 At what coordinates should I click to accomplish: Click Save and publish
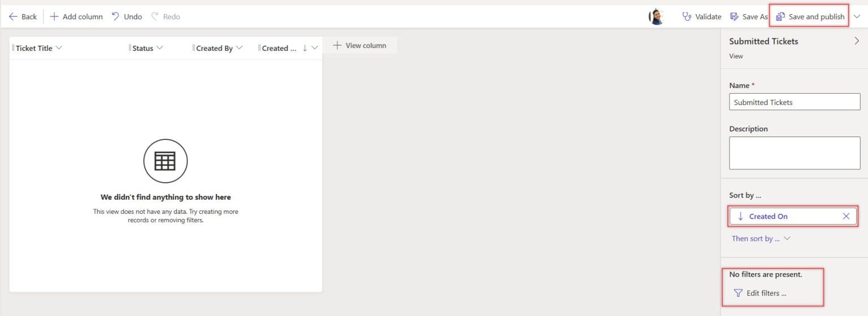810,16
